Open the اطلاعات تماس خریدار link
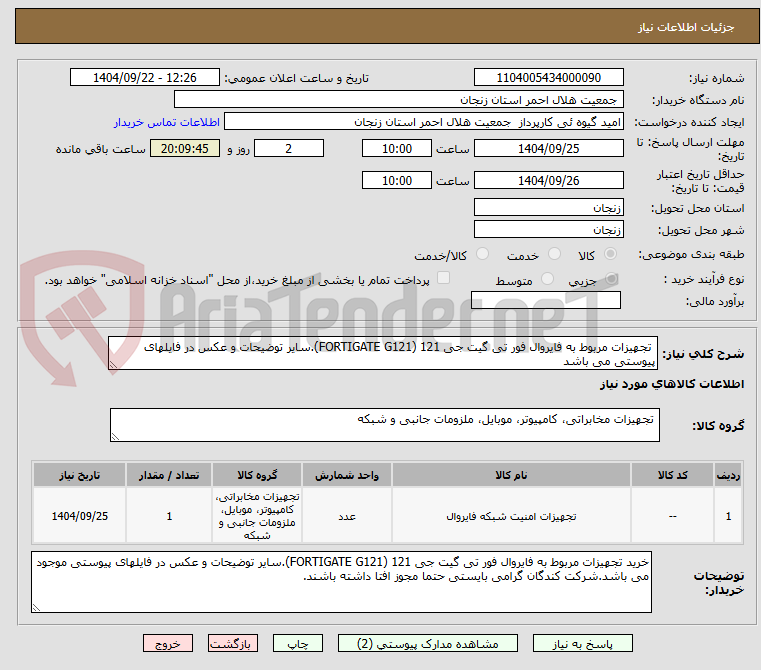The height and width of the screenshot is (670, 761). (x=167, y=122)
